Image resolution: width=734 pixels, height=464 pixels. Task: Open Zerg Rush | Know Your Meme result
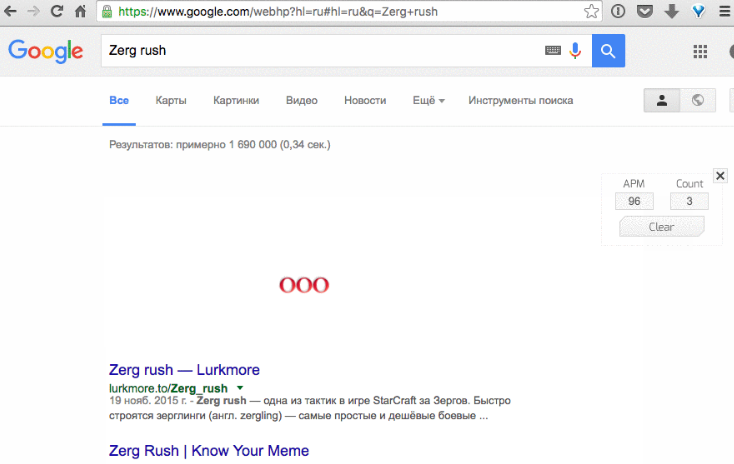coord(209,450)
